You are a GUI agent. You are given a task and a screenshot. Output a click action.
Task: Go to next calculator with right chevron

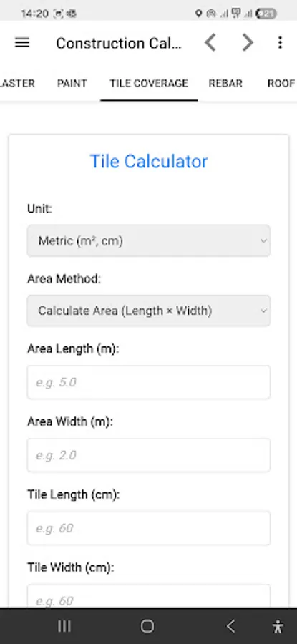pos(248,43)
